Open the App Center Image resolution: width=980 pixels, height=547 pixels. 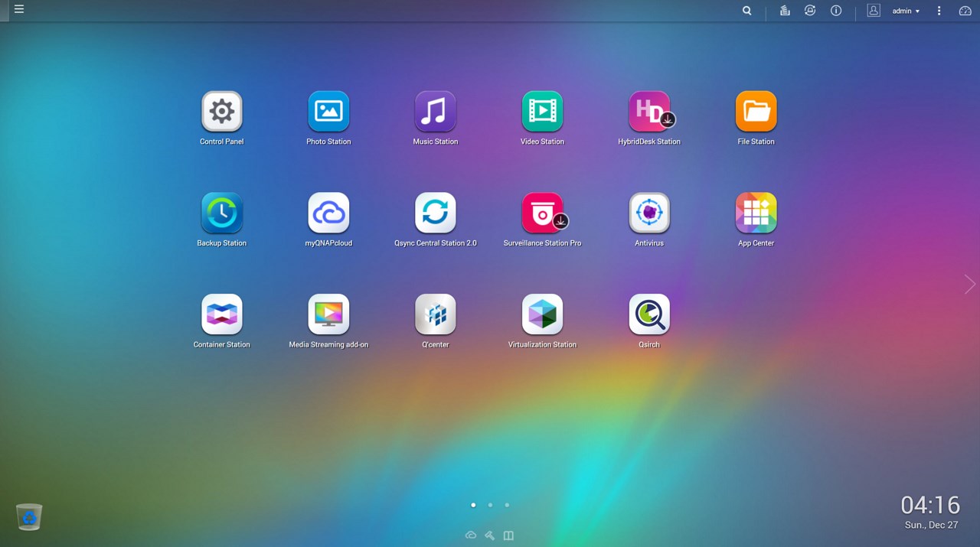pos(756,213)
